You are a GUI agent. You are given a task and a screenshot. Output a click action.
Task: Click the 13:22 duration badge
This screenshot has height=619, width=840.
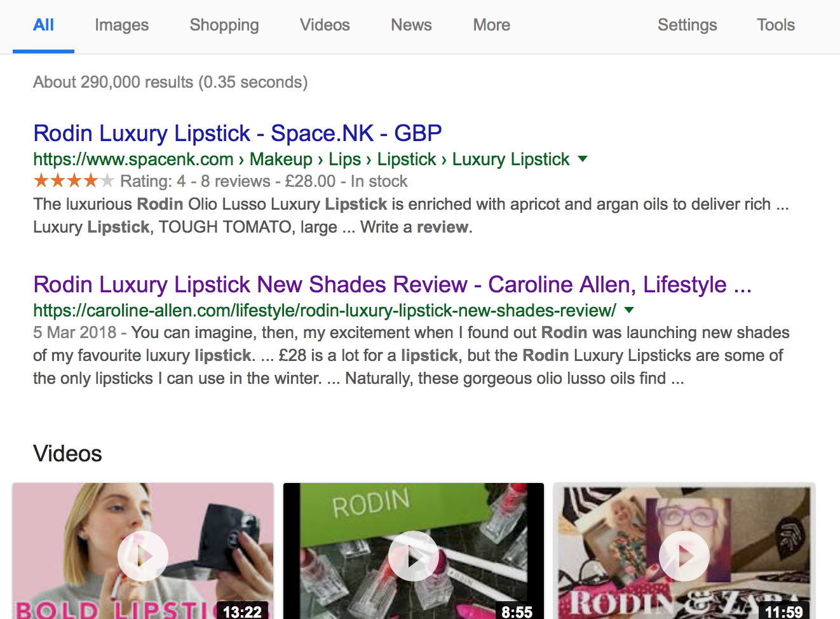pyautogui.click(x=242, y=611)
